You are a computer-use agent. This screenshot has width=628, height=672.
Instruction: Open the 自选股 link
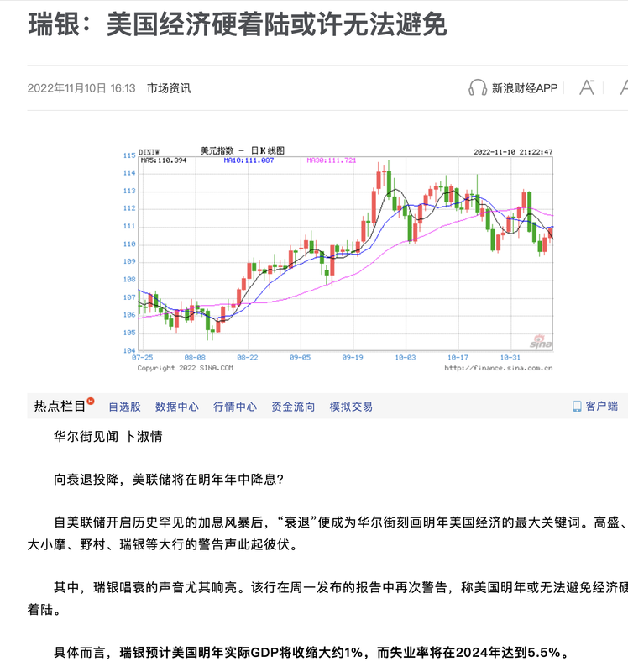[124, 407]
